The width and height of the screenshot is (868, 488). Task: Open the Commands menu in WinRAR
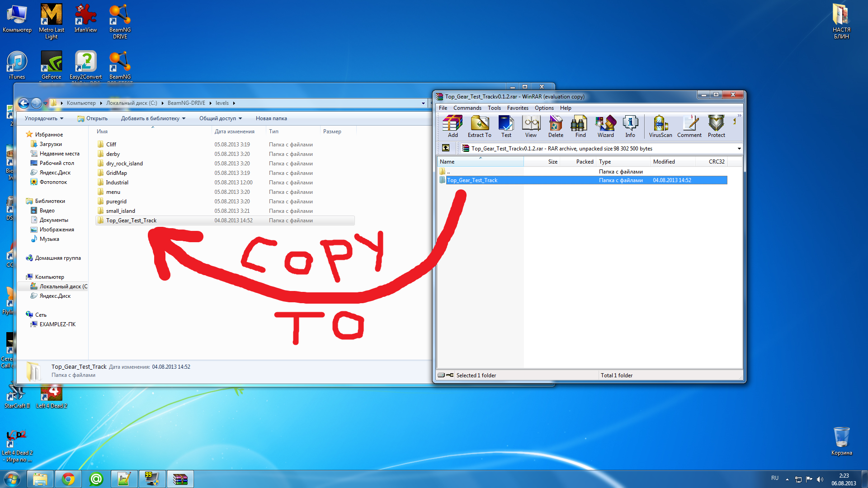(x=467, y=108)
